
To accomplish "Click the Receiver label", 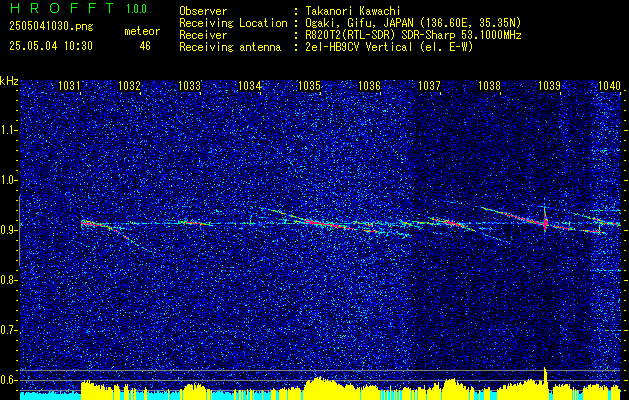I will [203, 35].
